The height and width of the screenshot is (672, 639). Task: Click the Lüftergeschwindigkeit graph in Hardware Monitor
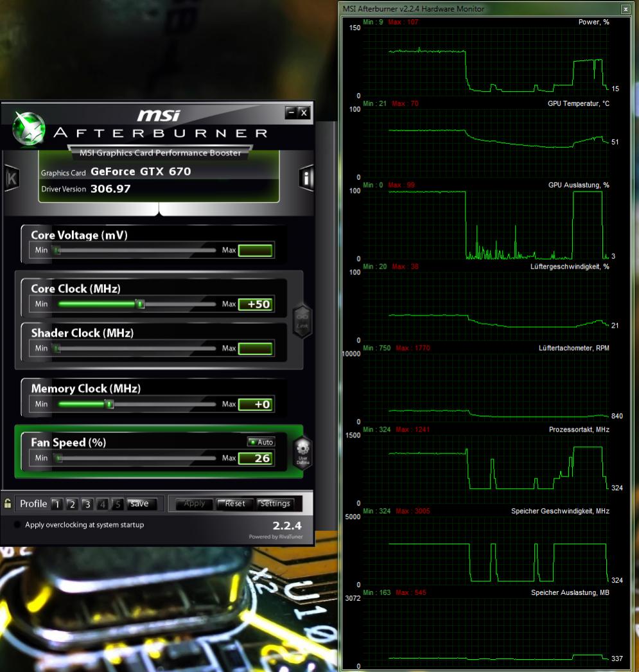(x=486, y=306)
